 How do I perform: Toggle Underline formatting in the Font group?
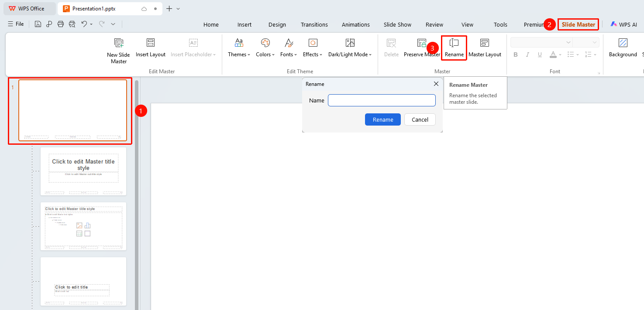[x=540, y=55]
